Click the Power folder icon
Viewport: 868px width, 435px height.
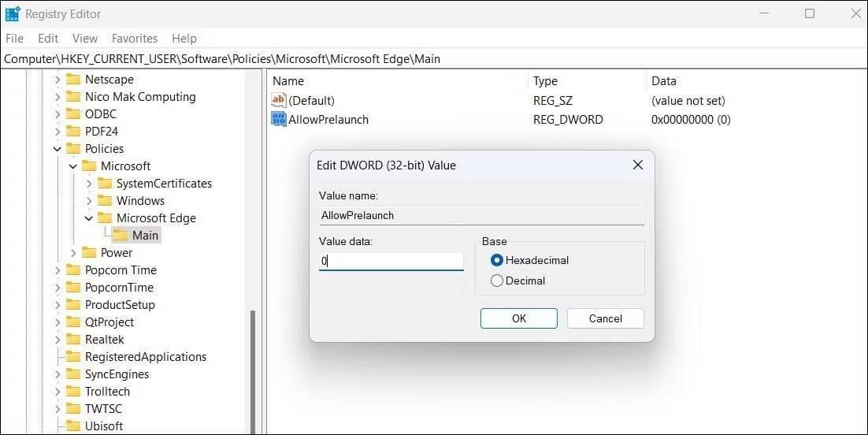pyautogui.click(x=89, y=253)
